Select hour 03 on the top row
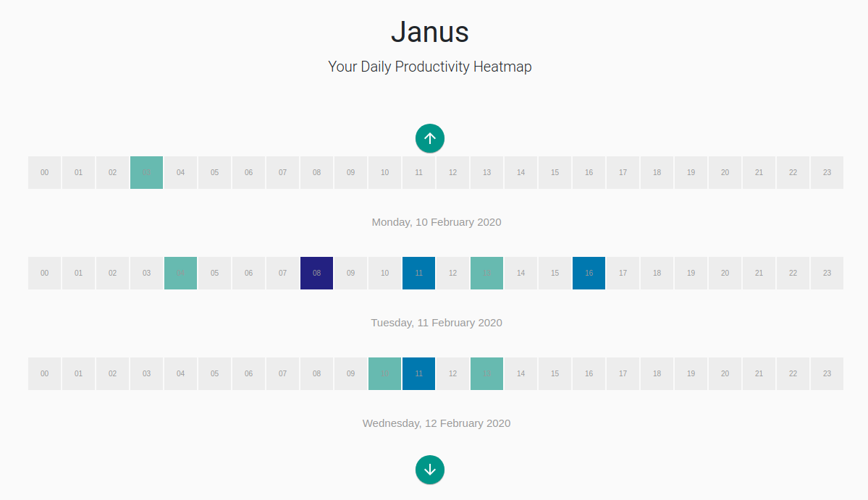This screenshot has width=868, height=500. click(x=146, y=172)
